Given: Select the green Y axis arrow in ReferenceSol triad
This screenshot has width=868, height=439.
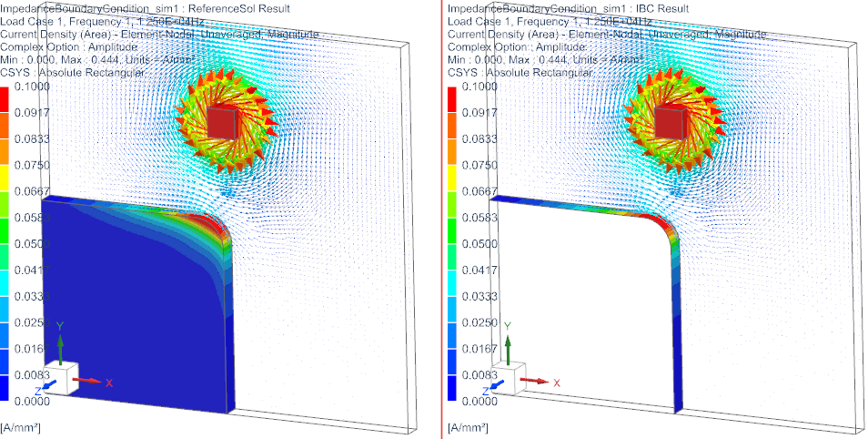Looking at the screenshot, I should pyautogui.click(x=60, y=345).
